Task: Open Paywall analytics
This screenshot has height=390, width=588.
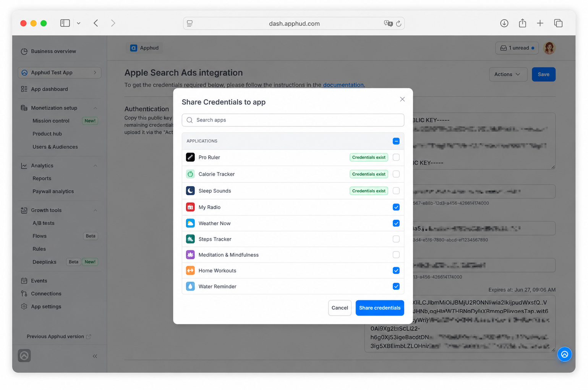Action: point(53,192)
